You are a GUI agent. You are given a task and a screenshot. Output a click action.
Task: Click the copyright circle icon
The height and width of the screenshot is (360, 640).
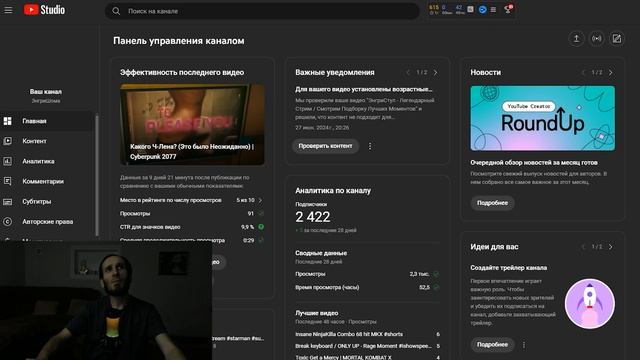pos(7,222)
